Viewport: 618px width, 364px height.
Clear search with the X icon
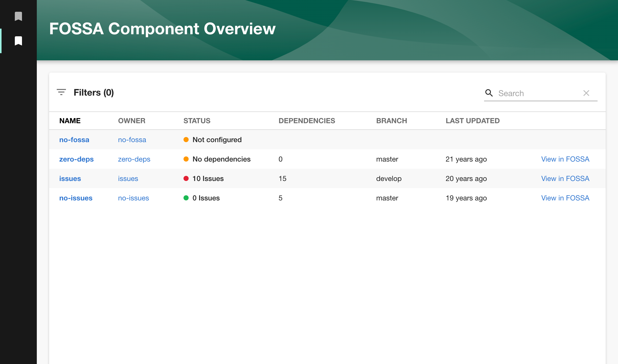586,93
